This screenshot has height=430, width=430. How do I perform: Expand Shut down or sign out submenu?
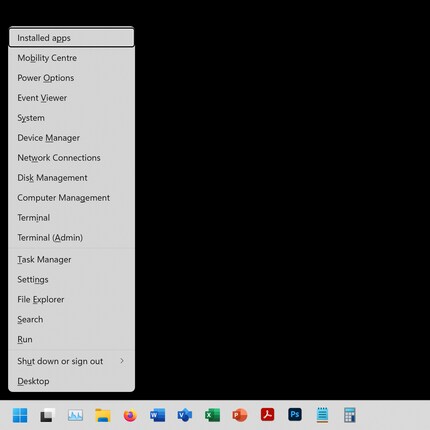pyautogui.click(x=72, y=361)
